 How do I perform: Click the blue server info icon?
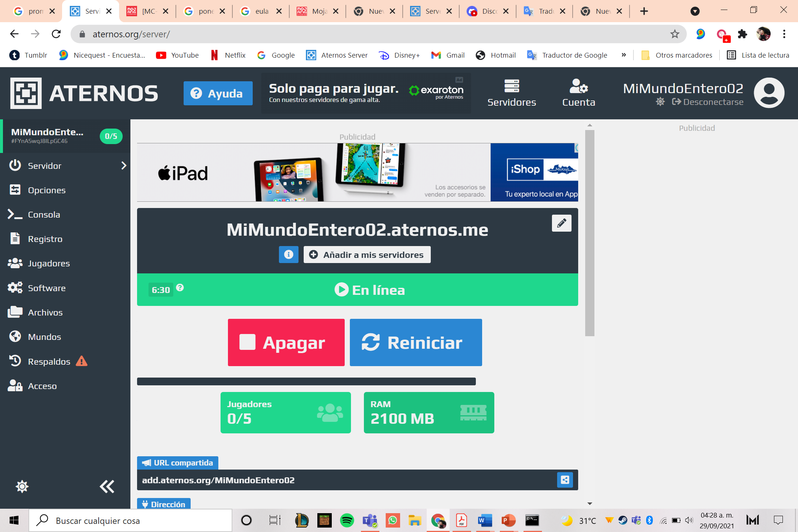pyautogui.click(x=289, y=255)
